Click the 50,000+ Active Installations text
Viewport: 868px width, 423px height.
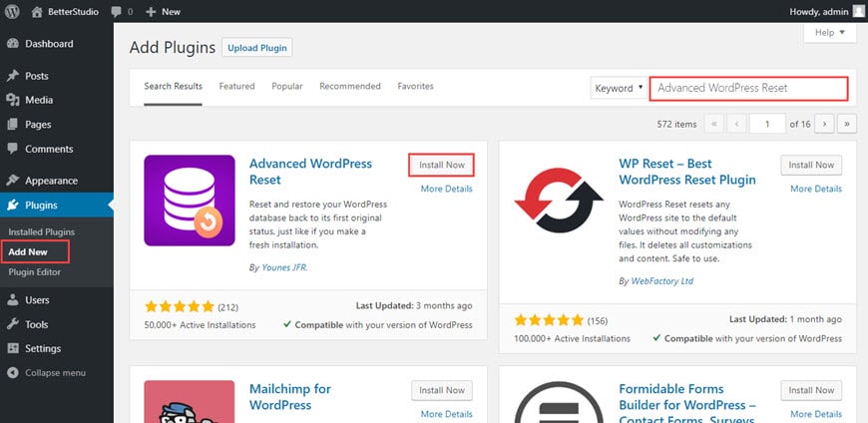tap(200, 325)
